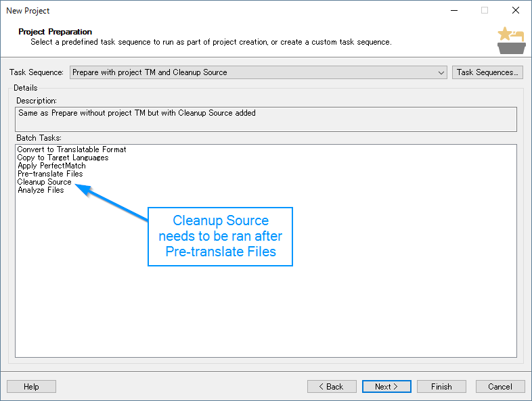Select Pre-translate Files batch task
Viewport: 532px width, 401px height.
[50, 174]
